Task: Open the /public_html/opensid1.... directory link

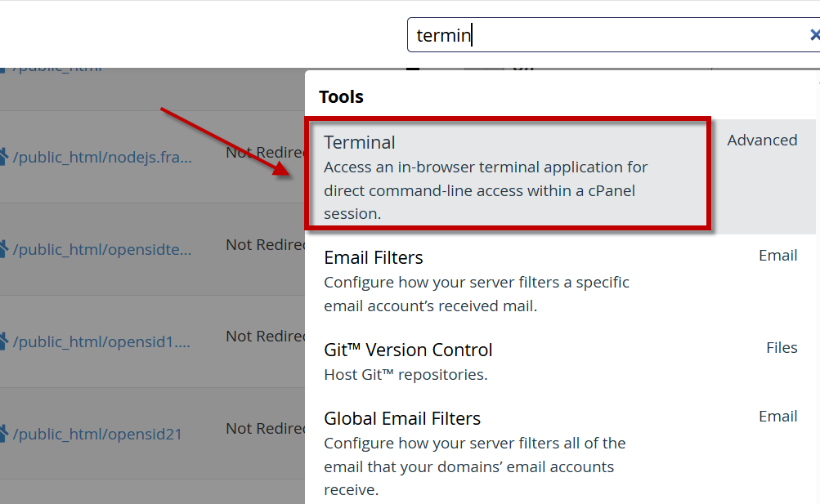Action: (103, 341)
